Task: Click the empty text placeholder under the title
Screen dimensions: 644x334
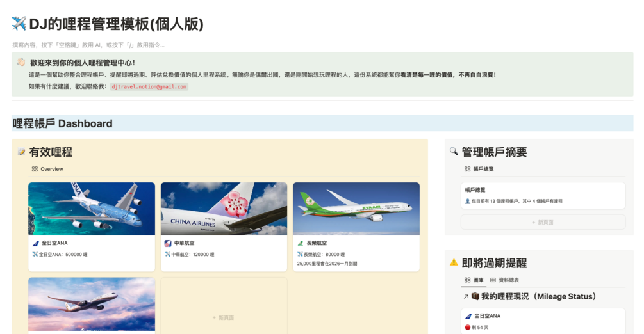Action: 88,45
